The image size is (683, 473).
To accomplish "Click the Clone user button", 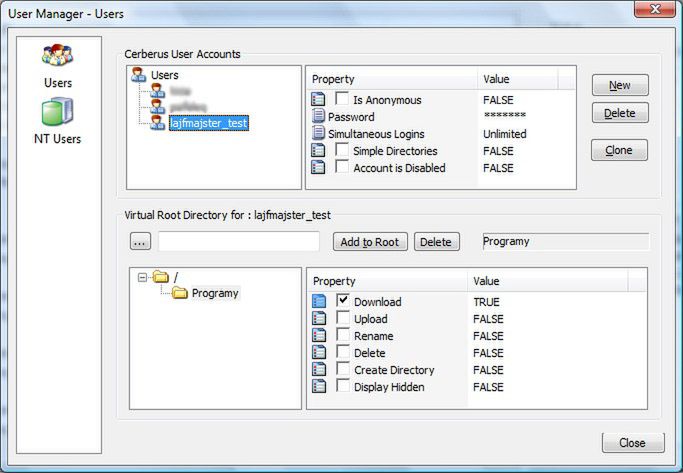I will tap(619, 150).
